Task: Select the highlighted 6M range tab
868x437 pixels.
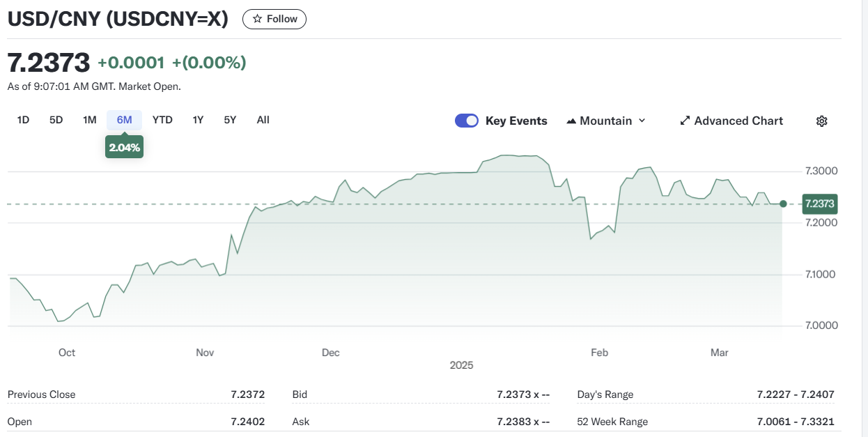Action: click(124, 120)
